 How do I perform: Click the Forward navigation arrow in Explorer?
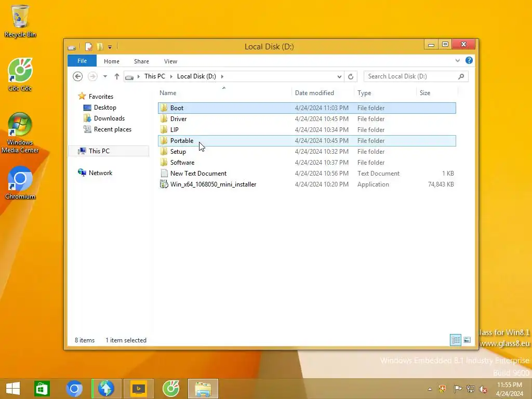(92, 76)
